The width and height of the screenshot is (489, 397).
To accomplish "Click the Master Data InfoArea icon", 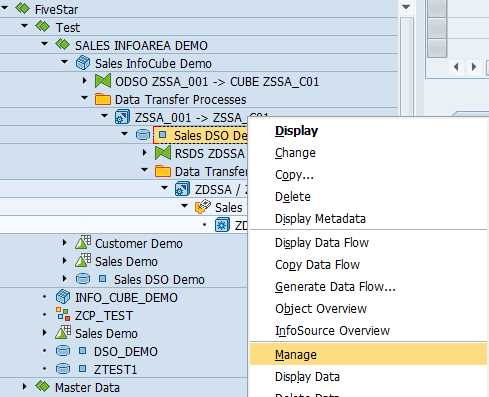I will pos(42,386).
